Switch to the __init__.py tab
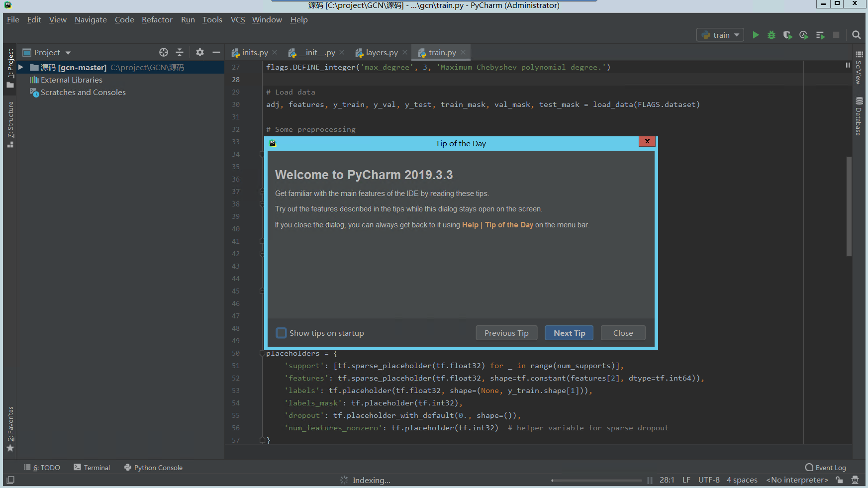 (x=317, y=52)
